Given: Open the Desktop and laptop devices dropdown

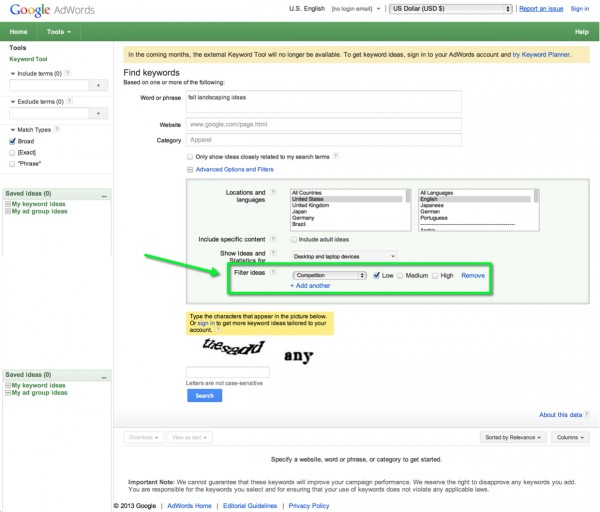Looking at the screenshot, I should 344,256.
